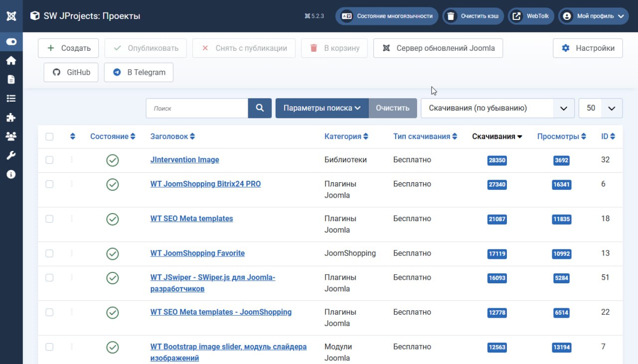Open the System wrench sidebar icon
638x364 pixels.
click(11, 155)
